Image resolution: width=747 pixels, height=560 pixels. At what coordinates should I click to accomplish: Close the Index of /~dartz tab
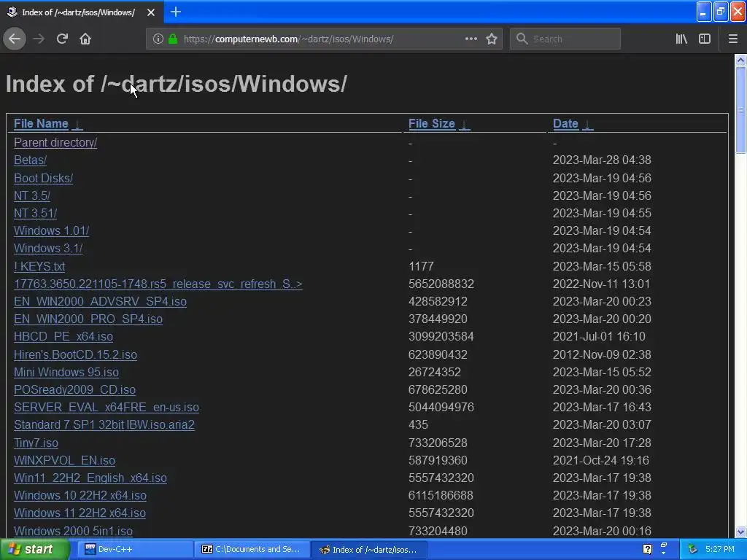[150, 12]
